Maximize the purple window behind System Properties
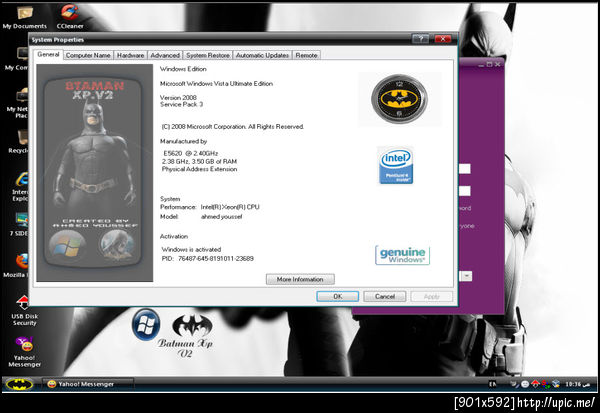The width and height of the screenshot is (600, 413). coord(489,64)
